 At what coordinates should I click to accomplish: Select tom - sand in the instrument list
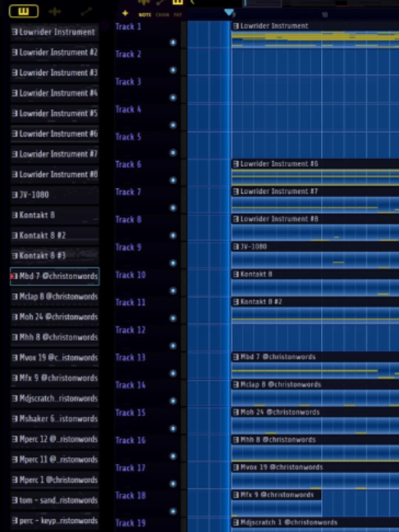pyautogui.click(x=55, y=500)
